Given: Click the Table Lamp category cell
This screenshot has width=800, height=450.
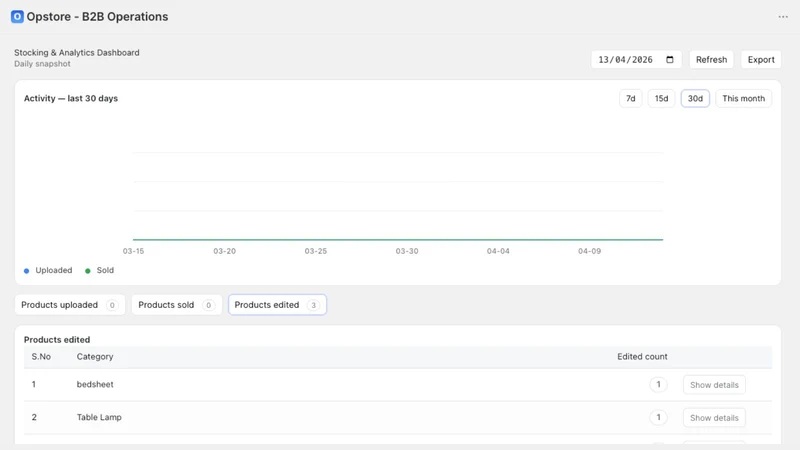Looking at the screenshot, I should coord(99,417).
